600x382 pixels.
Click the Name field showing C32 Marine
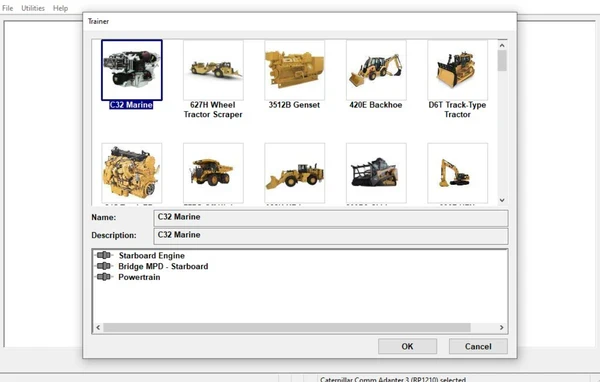(x=331, y=218)
